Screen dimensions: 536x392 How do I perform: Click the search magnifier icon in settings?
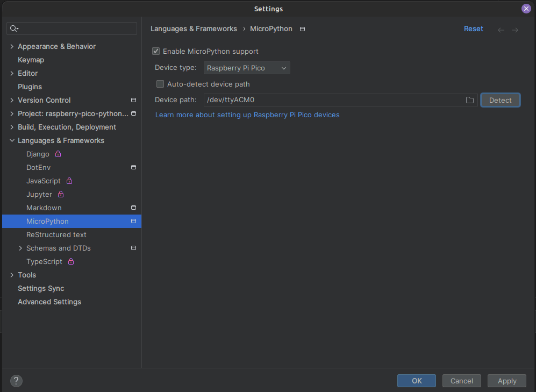tap(14, 28)
